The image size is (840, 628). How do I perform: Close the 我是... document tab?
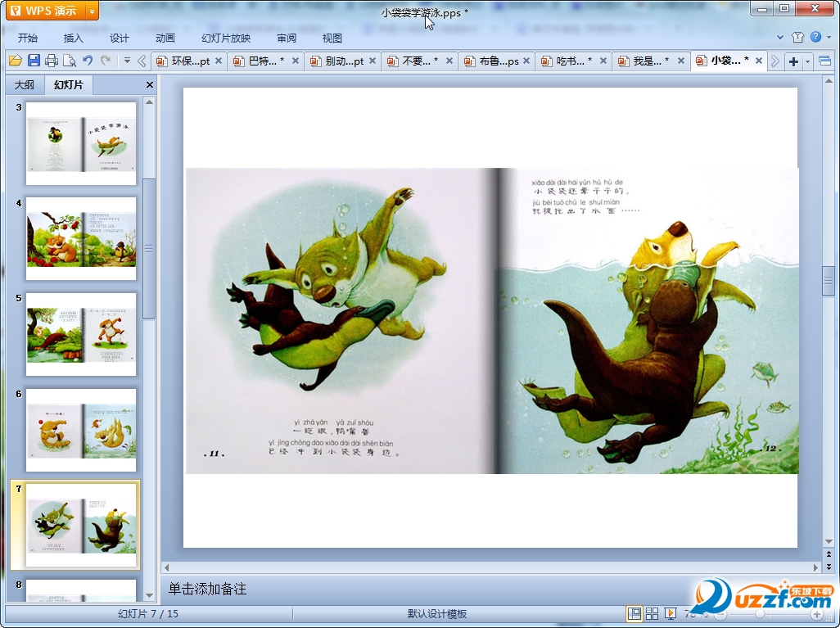point(681,61)
